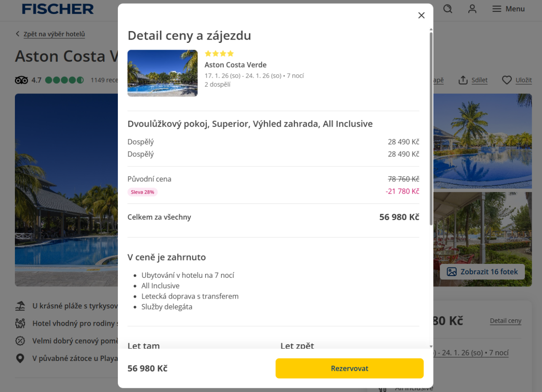This screenshot has height=392, width=542.
Task: Click the scrollbar down arrow
Action: [431, 346]
